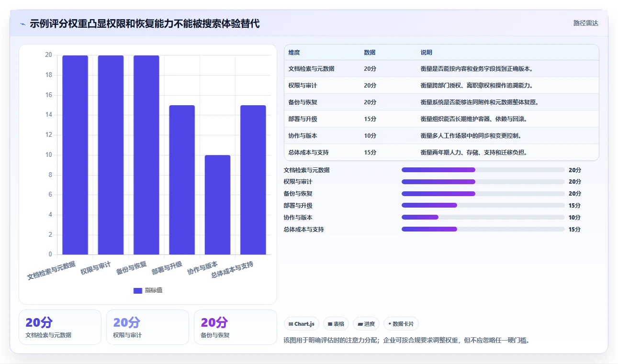Click the 说明 column header
The height and width of the screenshot is (364, 618).
[x=426, y=53]
